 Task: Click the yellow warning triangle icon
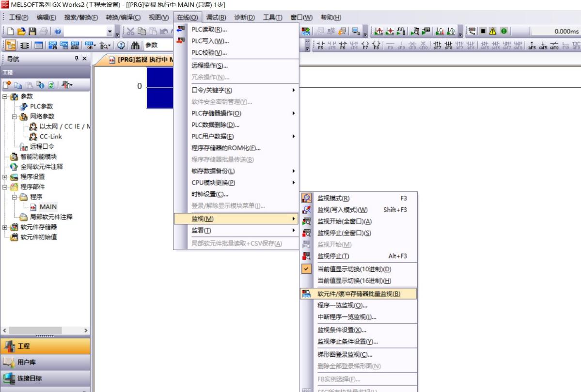point(493,31)
